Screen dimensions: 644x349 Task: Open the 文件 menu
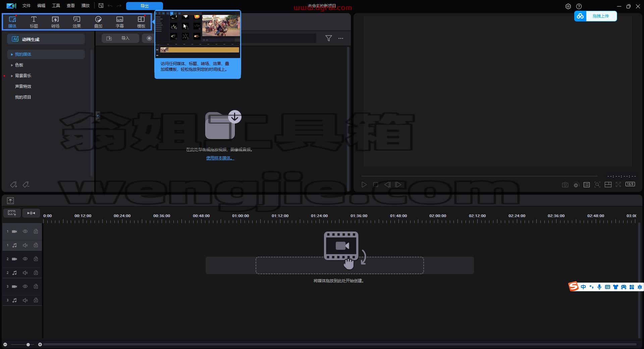(26, 6)
